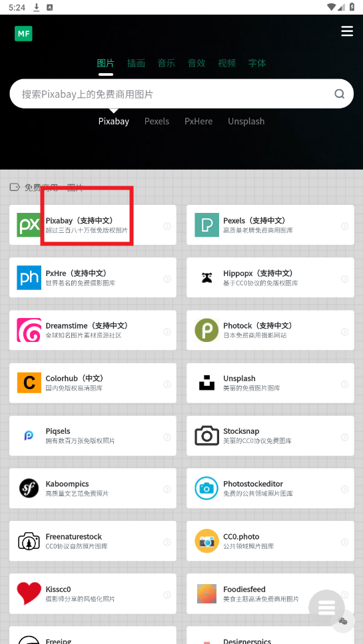The height and width of the screenshot is (644, 363).
Task: Switch to the 字体 tab
Action: point(257,63)
